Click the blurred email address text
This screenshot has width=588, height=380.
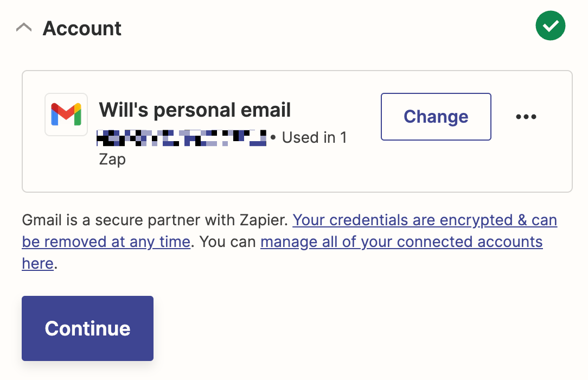tap(181, 138)
